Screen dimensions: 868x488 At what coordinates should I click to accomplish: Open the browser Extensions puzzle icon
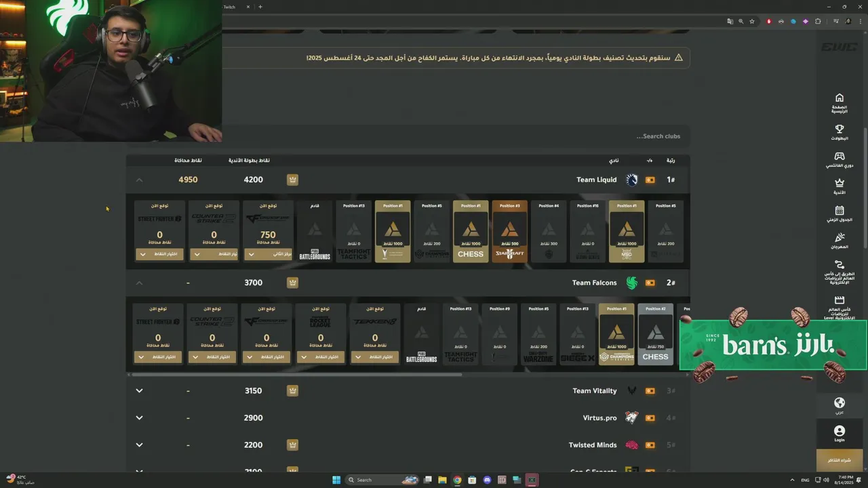point(818,21)
